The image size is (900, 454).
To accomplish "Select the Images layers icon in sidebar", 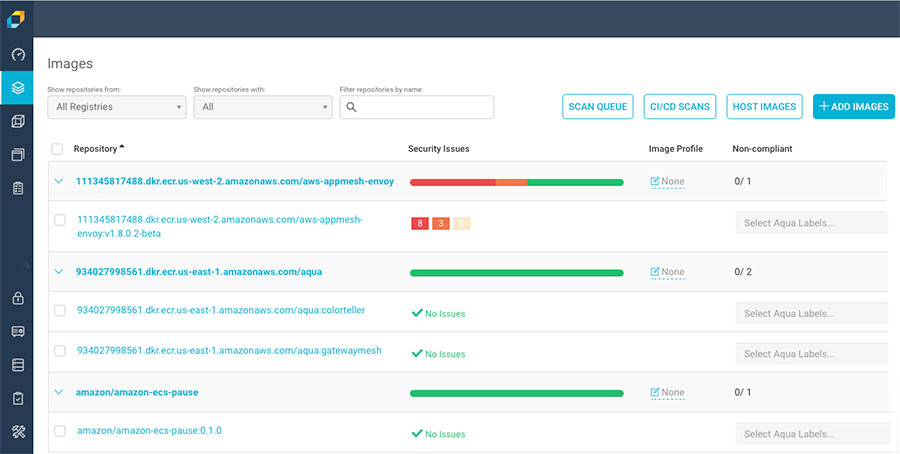I will pos(18,88).
